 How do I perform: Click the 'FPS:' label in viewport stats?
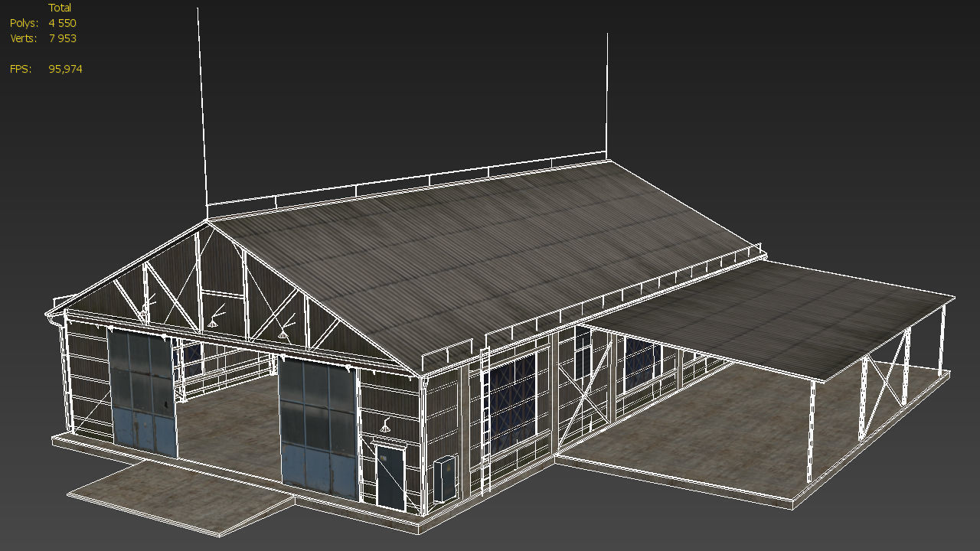tap(21, 69)
